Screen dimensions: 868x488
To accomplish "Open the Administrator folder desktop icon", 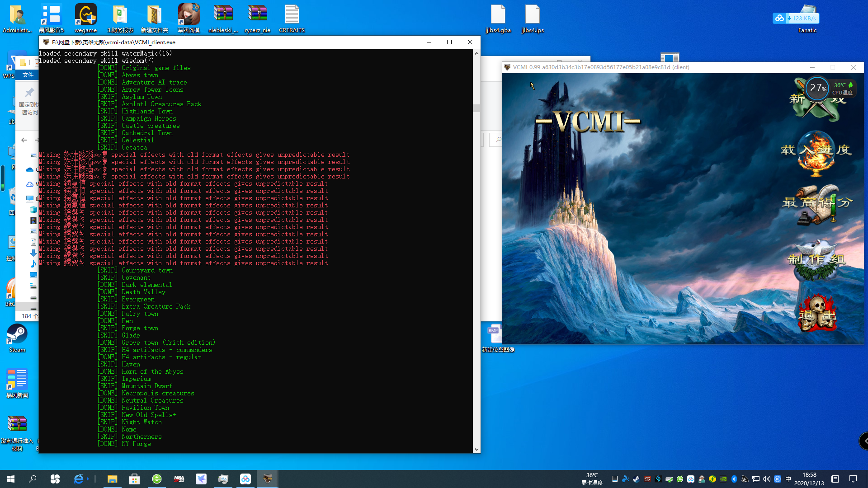I will tap(17, 19).
